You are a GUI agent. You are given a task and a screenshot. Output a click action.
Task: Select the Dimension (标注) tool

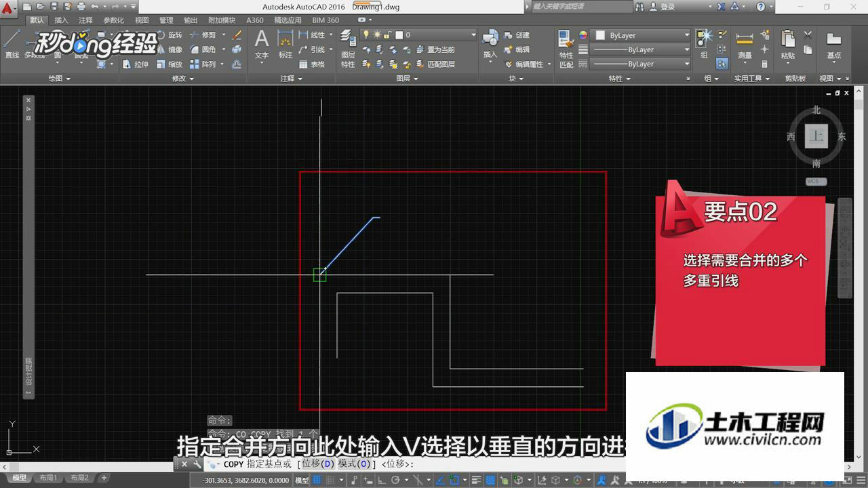tap(285, 45)
